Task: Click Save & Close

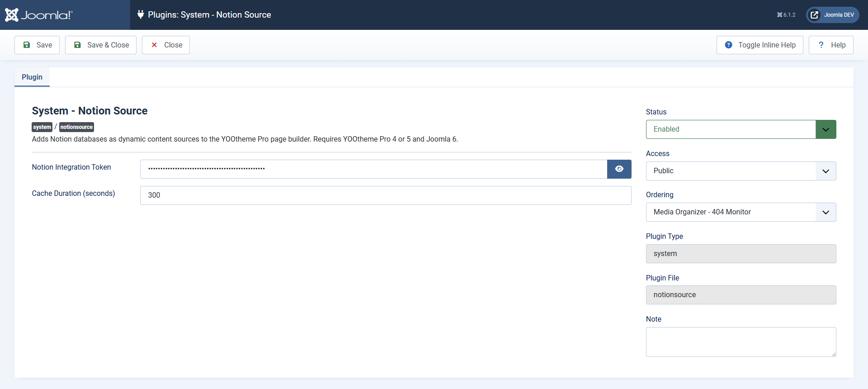Action: [x=101, y=45]
